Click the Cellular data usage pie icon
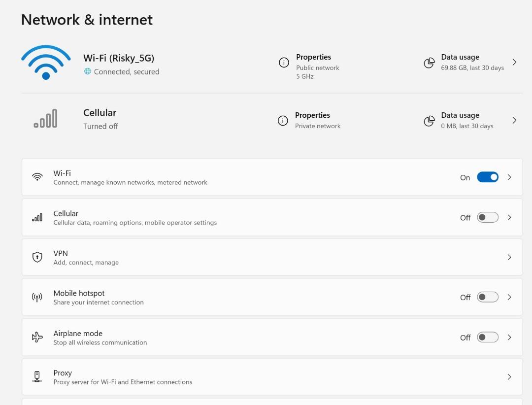 [x=429, y=121]
